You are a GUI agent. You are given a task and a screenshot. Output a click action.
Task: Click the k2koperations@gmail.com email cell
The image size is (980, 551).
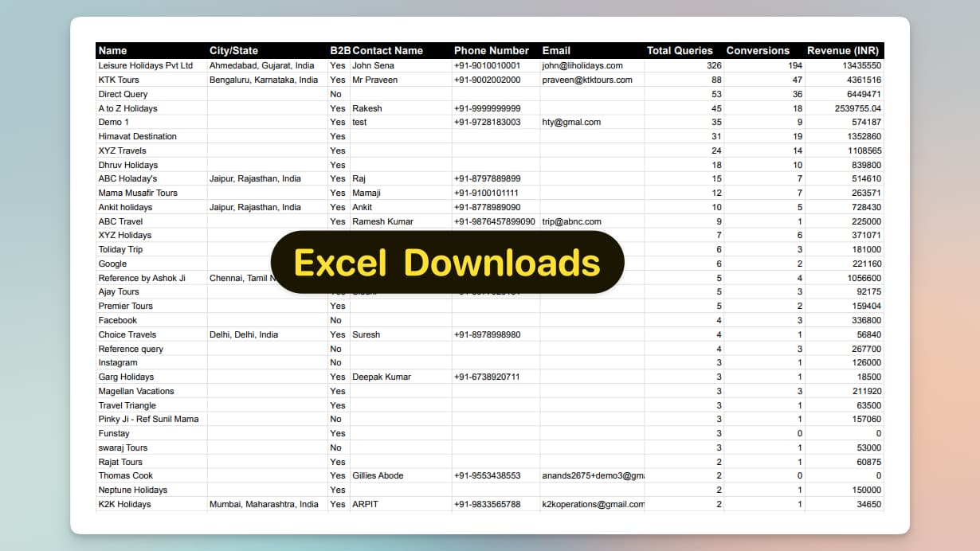593,504
